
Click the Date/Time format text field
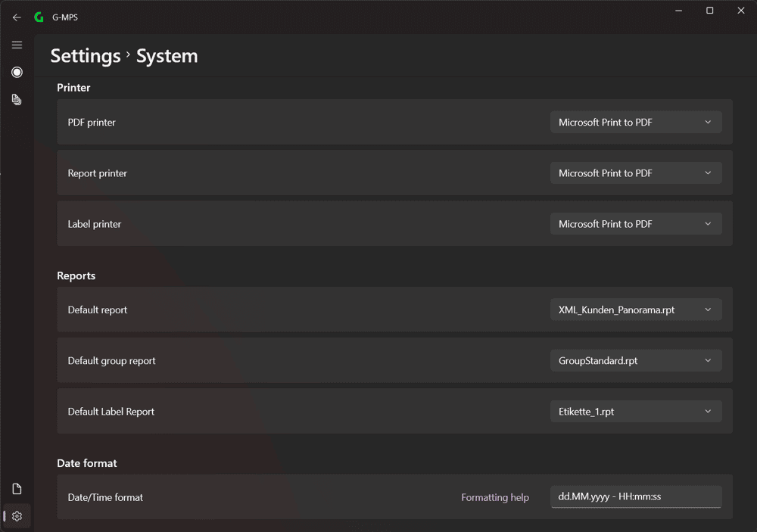636,496
